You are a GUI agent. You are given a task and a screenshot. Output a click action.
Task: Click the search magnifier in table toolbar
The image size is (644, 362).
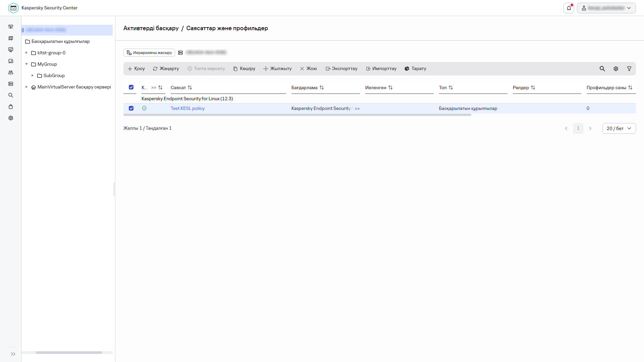[x=602, y=69]
